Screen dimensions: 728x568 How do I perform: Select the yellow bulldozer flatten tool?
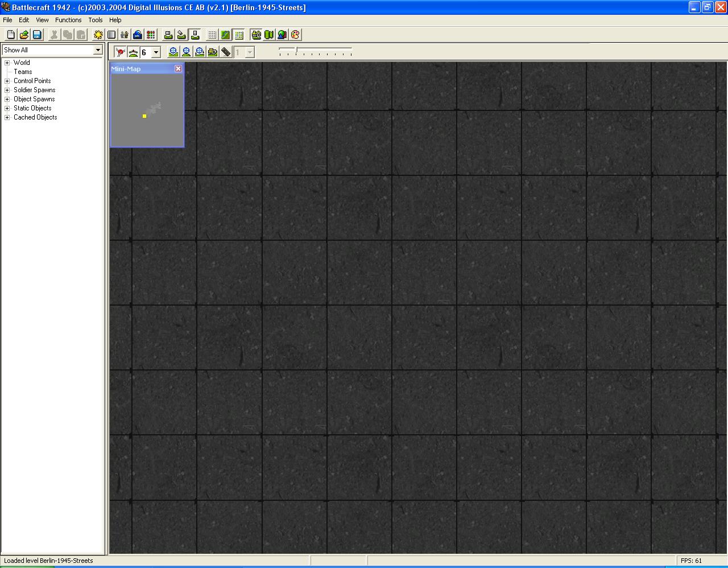213,52
